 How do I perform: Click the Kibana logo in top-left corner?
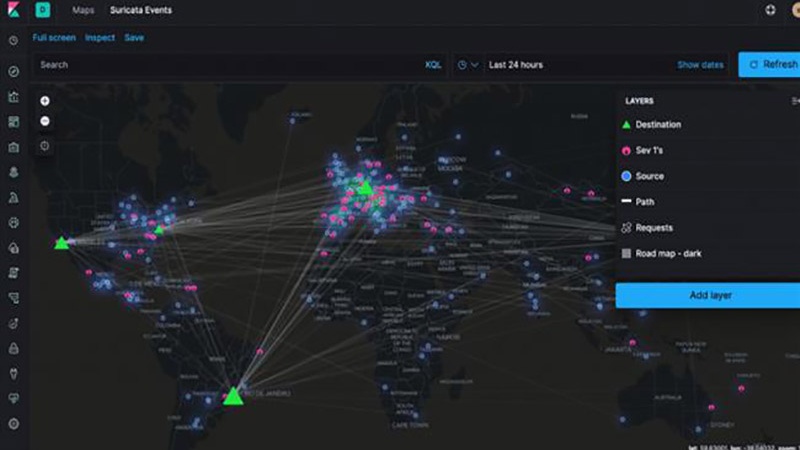[13, 10]
